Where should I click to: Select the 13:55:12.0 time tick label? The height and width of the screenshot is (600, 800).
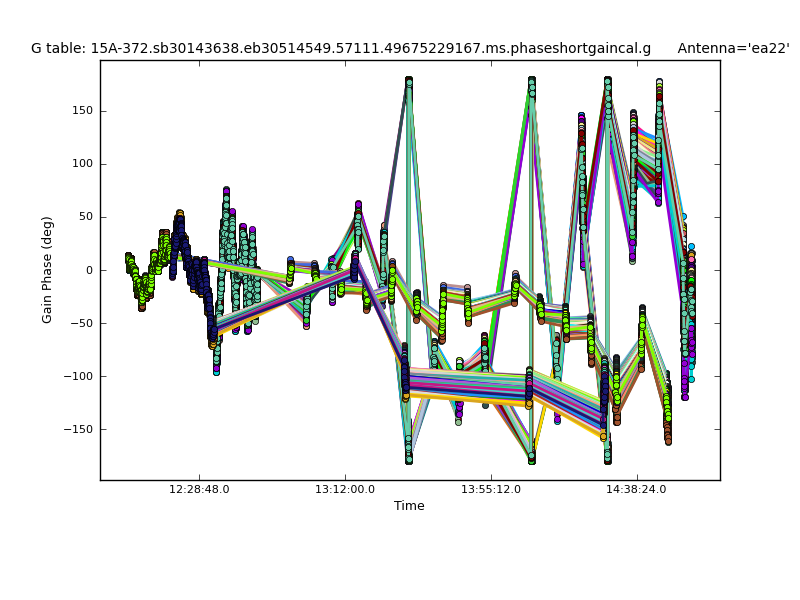491,490
